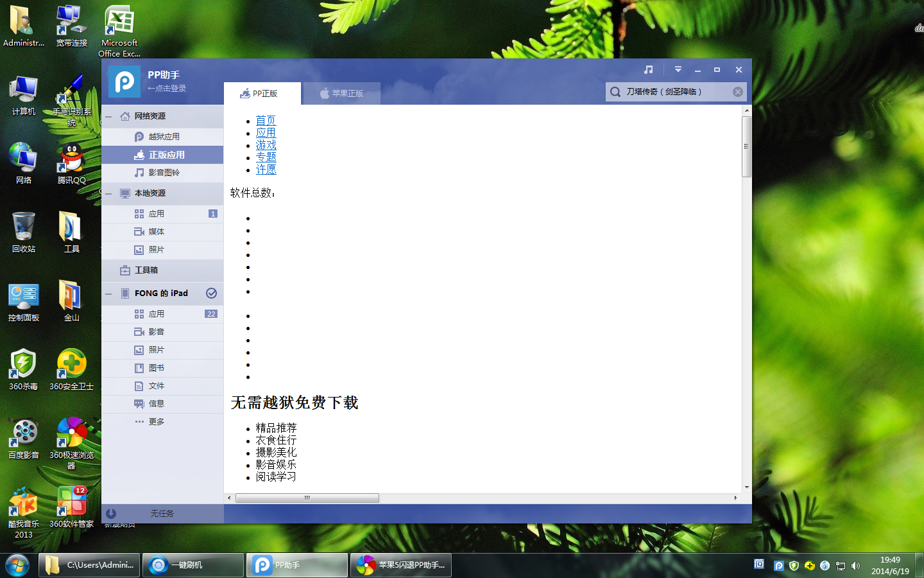The height and width of the screenshot is (578, 924).
Task: Click the 酷我音乐 2013 desktop icon
Action: coord(24,512)
